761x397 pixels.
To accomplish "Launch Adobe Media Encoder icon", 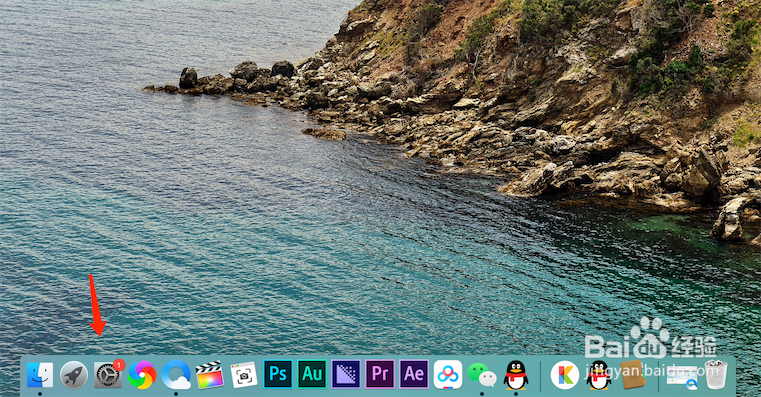I will point(346,374).
